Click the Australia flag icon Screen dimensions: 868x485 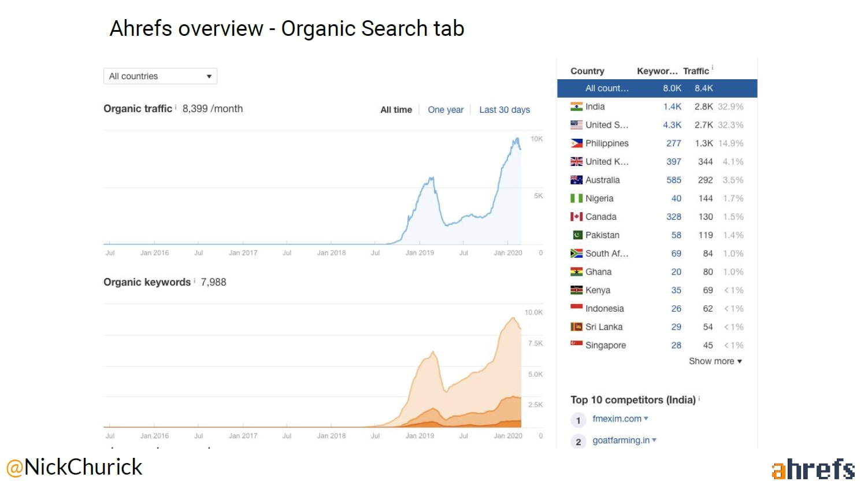(x=576, y=180)
